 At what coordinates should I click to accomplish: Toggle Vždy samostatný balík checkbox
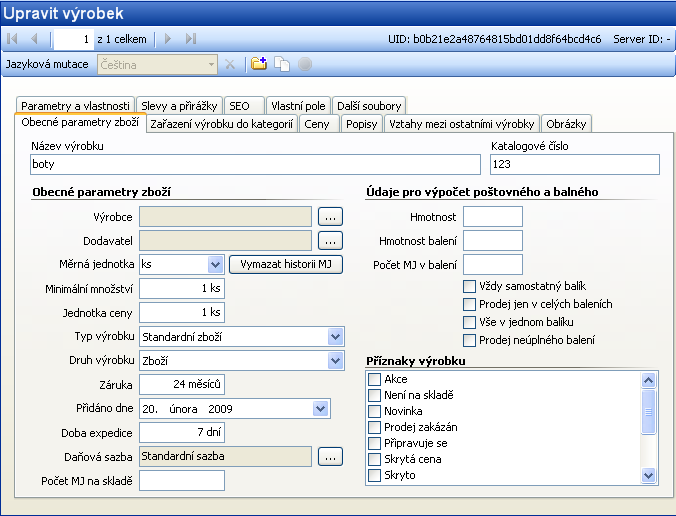(x=469, y=286)
